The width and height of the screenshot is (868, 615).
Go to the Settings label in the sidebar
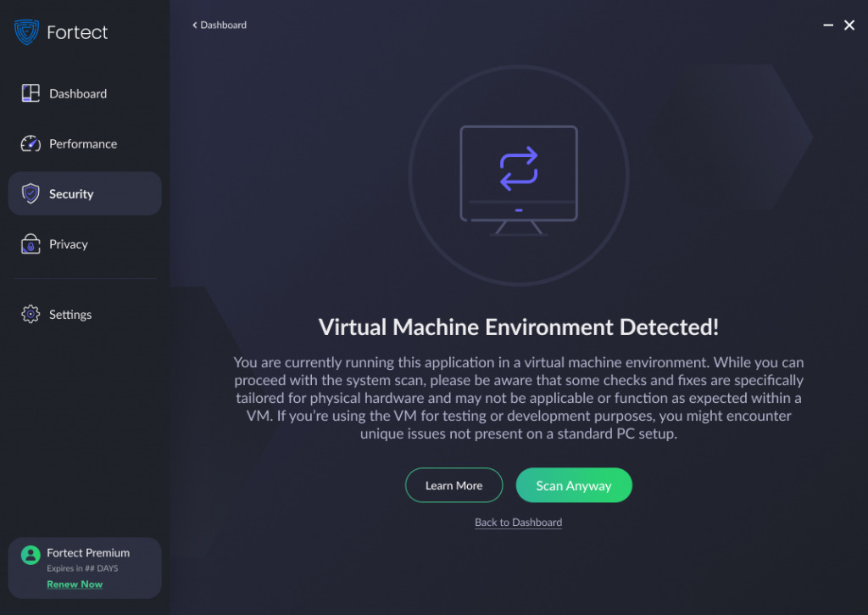point(70,315)
